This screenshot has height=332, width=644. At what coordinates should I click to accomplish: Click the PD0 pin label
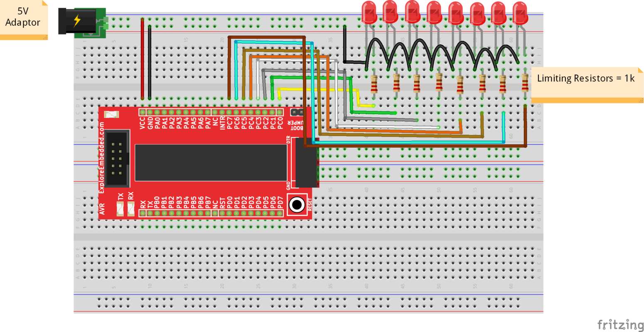[x=229, y=203]
